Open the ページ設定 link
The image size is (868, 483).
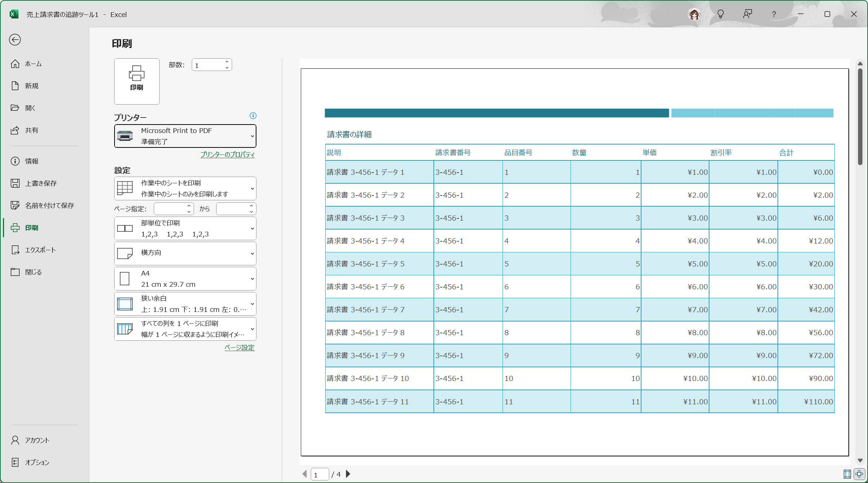click(x=239, y=347)
